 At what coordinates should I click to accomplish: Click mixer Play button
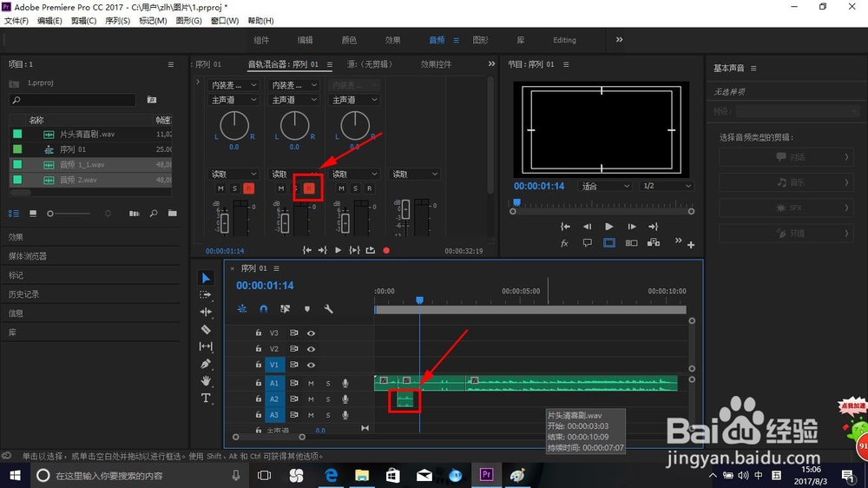(339, 250)
